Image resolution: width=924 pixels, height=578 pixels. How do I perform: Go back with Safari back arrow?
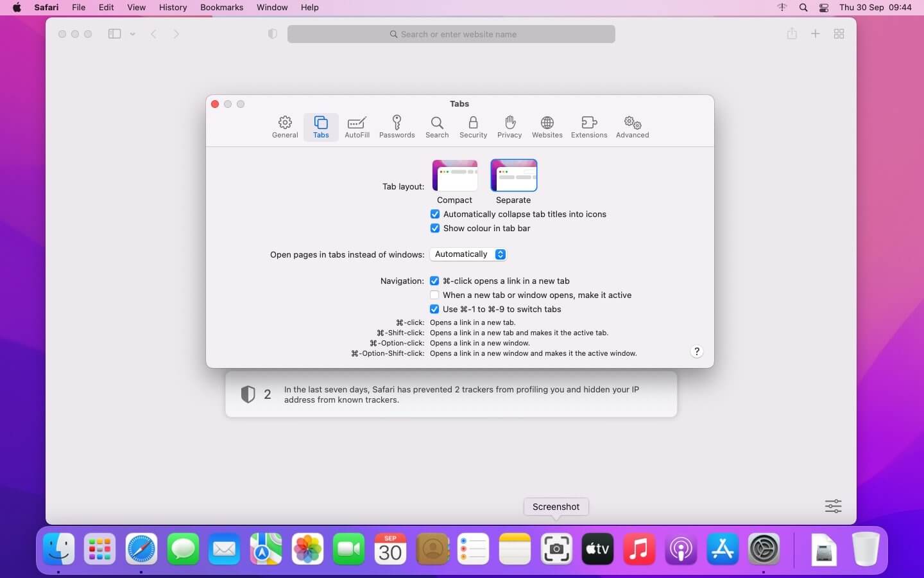tap(153, 34)
